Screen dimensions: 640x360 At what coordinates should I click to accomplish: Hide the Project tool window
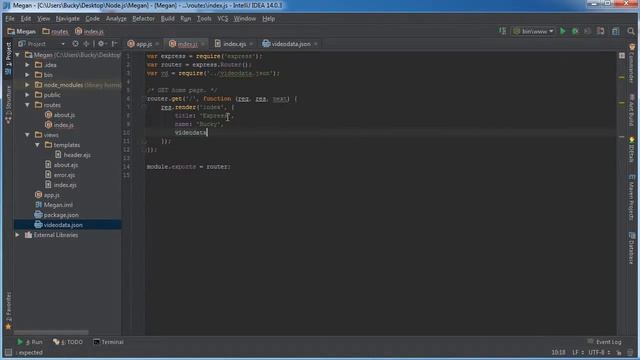pyautogui.click(x=115, y=44)
